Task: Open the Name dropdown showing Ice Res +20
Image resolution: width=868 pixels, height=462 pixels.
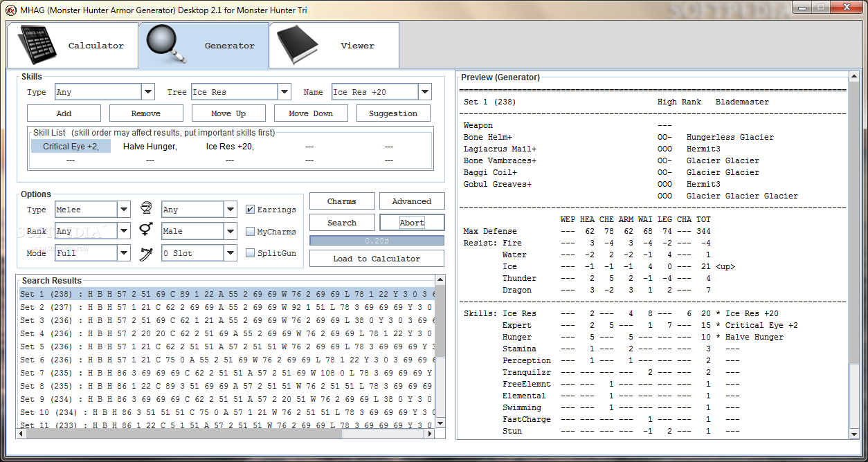Action: [381, 92]
